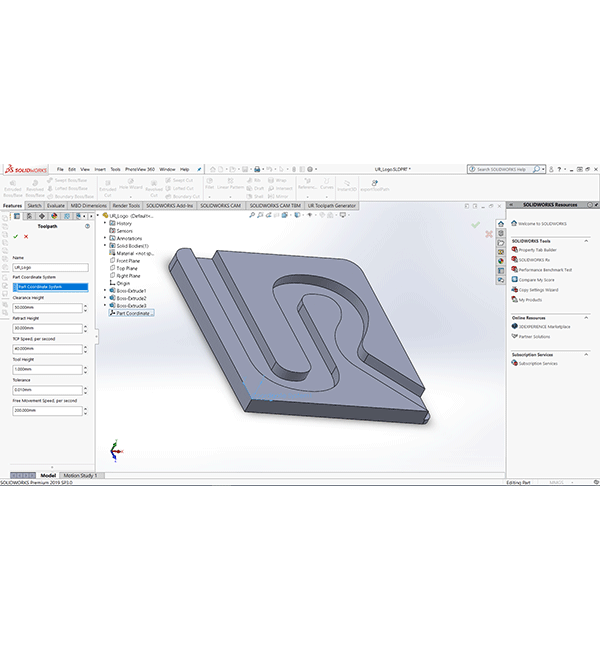Click Search SOLIDWORKS Help field
This screenshot has height=650, width=600.
click(501, 169)
